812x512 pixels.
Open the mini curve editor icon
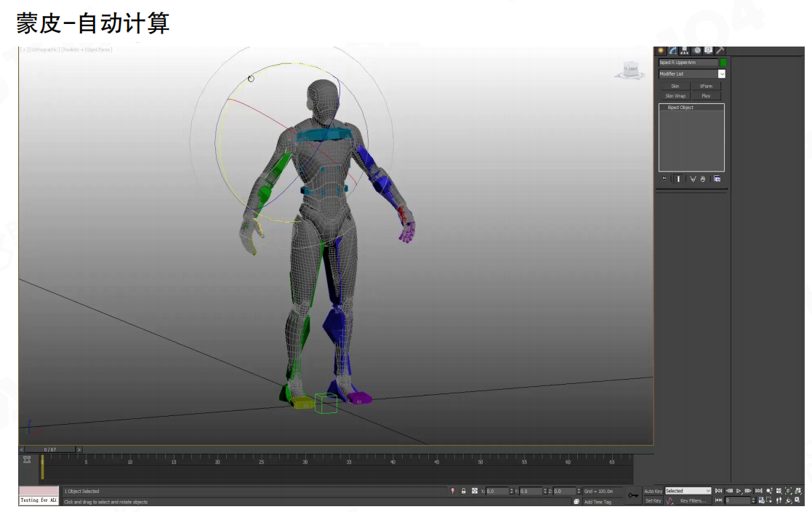(26, 459)
